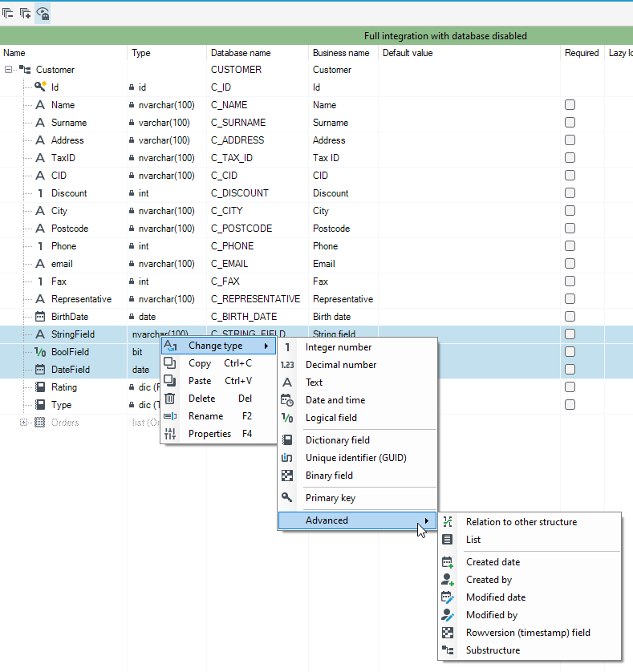Check Required for the Surname field
This screenshot has width=633, height=672.
tap(570, 122)
